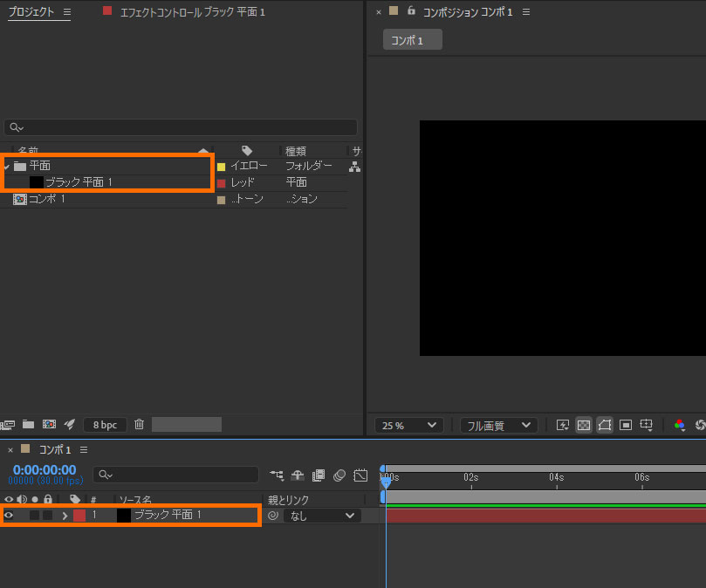Open the フル画質 resolution dropdown
Viewport: 706px width, 588px height.
coord(498,426)
